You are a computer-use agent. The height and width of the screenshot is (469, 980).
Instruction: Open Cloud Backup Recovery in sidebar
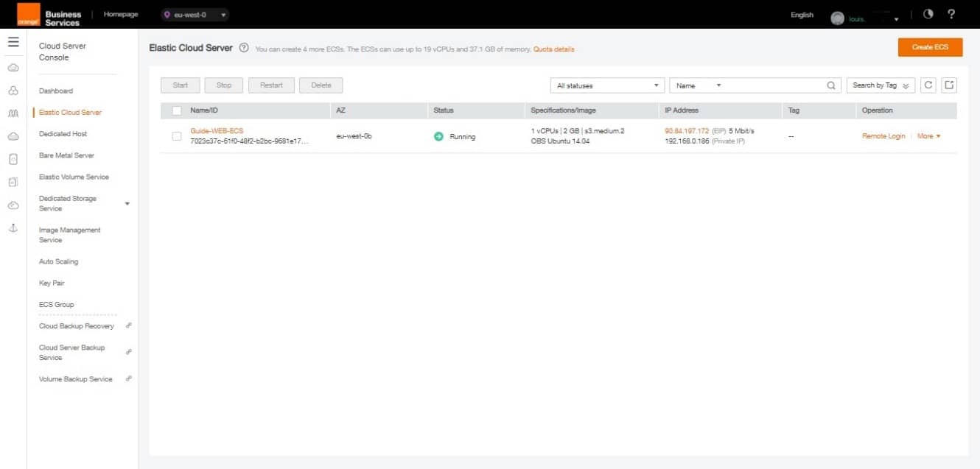pos(77,325)
